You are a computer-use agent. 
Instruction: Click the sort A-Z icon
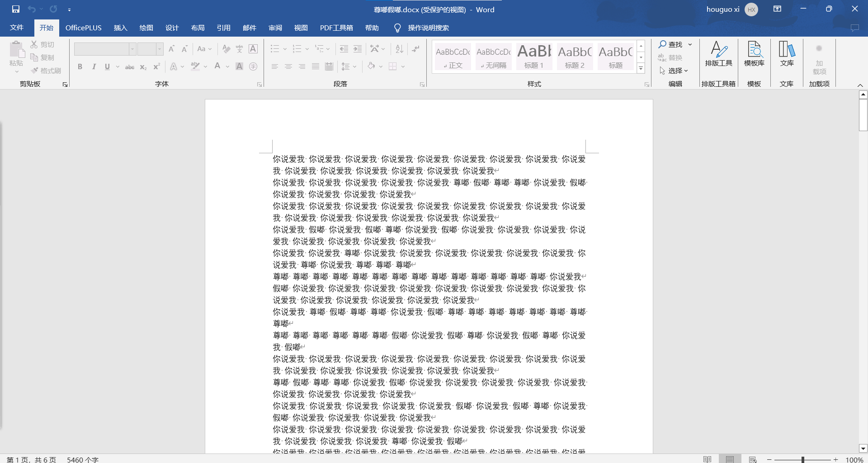(x=399, y=49)
